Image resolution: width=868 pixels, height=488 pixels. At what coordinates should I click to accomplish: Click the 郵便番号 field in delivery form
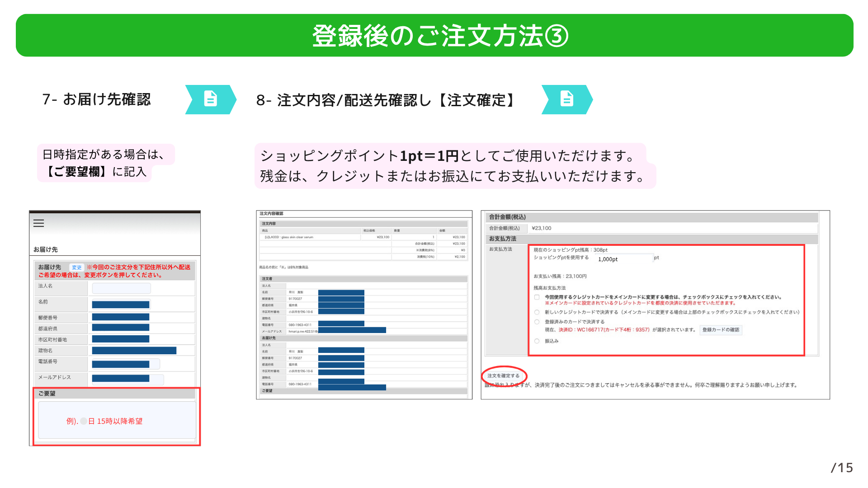click(x=121, y=317)
